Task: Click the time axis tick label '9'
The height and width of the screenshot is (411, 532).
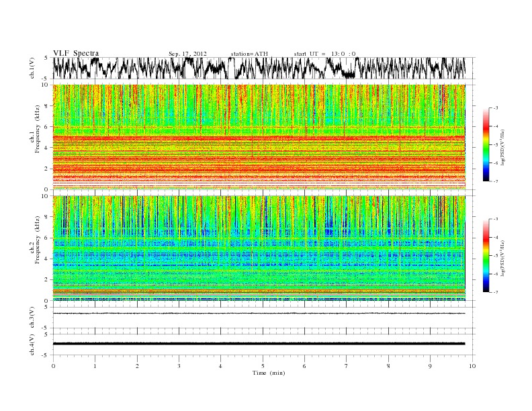Action: coord(430,366)
